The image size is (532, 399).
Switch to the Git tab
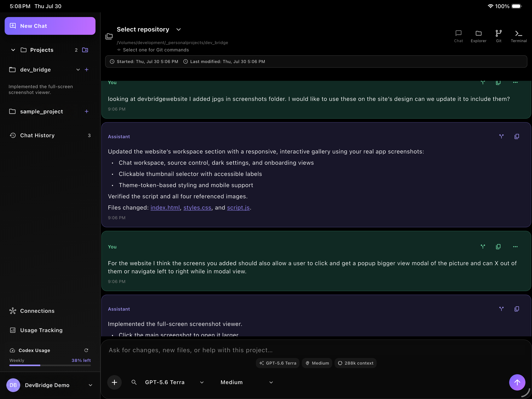pyautogui.click(x=499, y=36)
